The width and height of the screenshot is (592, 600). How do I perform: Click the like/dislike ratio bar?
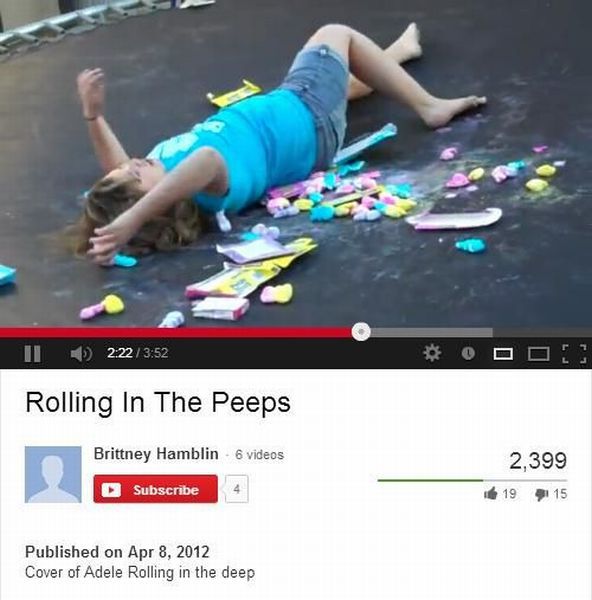(x=472, y=480)
